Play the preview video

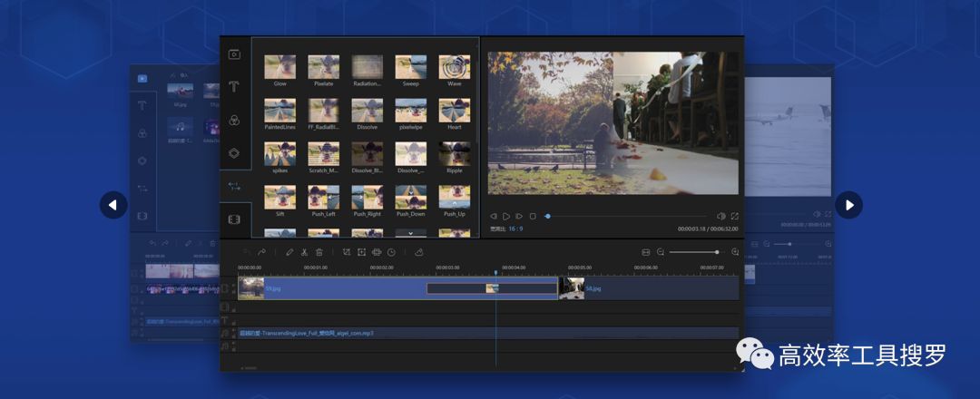pos(506,216)
